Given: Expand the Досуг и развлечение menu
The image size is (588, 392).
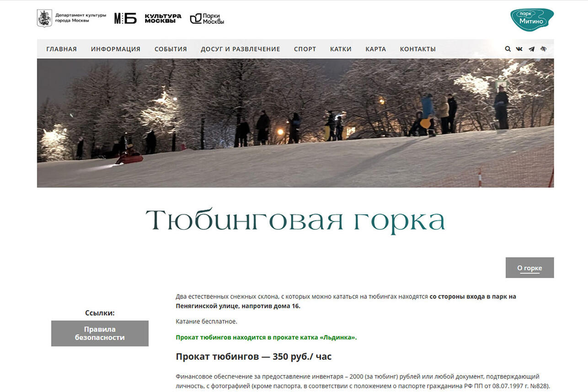Looking at the screenshot, I should [240, 49].
